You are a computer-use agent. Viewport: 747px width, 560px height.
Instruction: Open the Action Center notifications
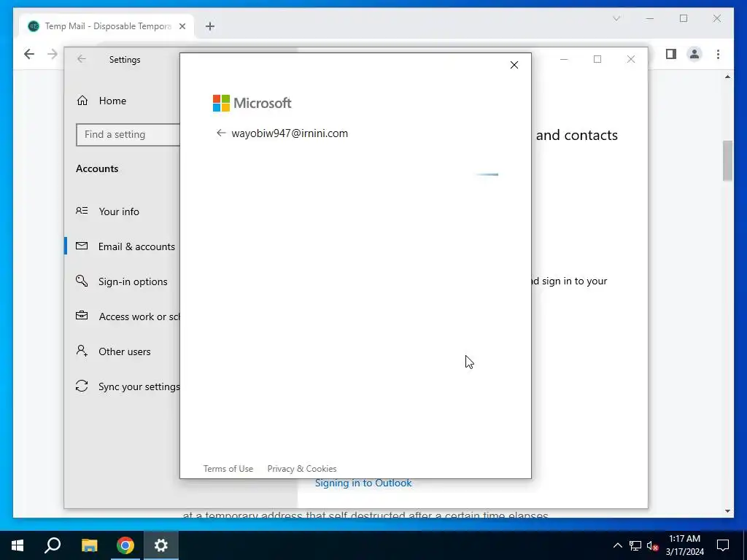click(x=723, y=545)
